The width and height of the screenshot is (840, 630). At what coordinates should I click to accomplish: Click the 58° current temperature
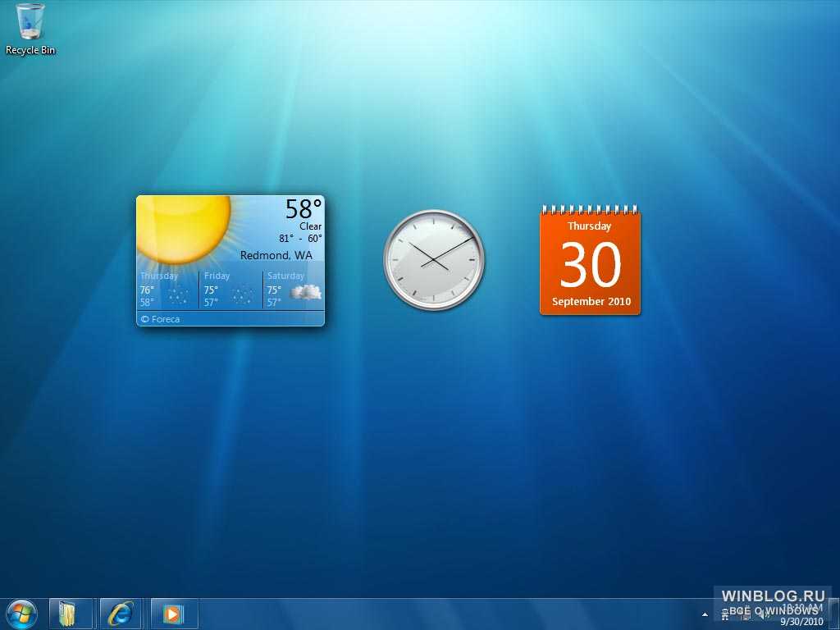pyautogui.click(x=304, y=209)
